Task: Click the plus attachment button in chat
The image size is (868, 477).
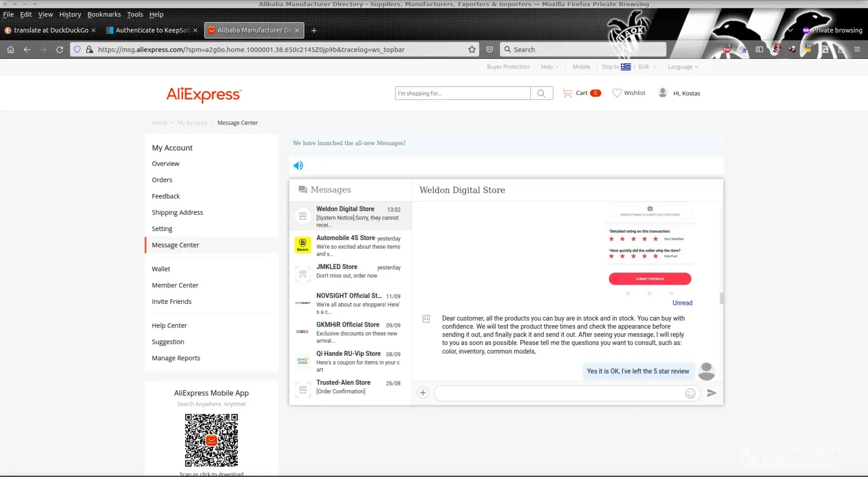Action: click(x=423, y=393)
